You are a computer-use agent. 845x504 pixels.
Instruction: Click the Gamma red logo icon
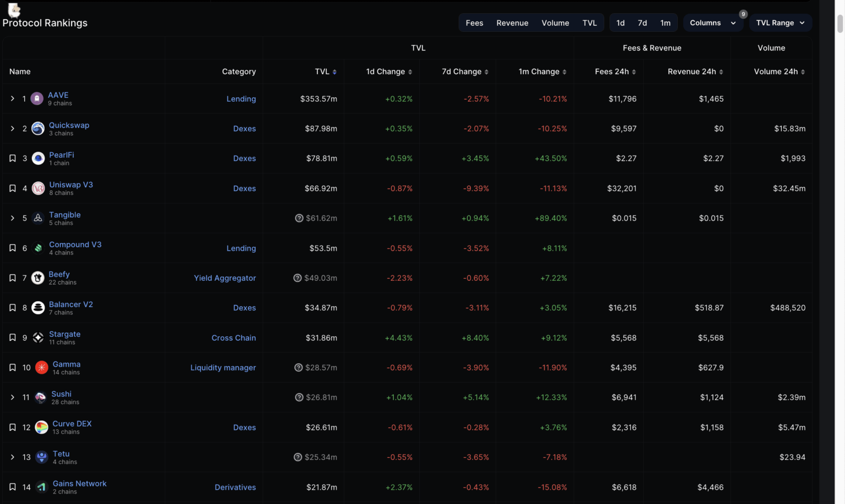coord(42,368)
